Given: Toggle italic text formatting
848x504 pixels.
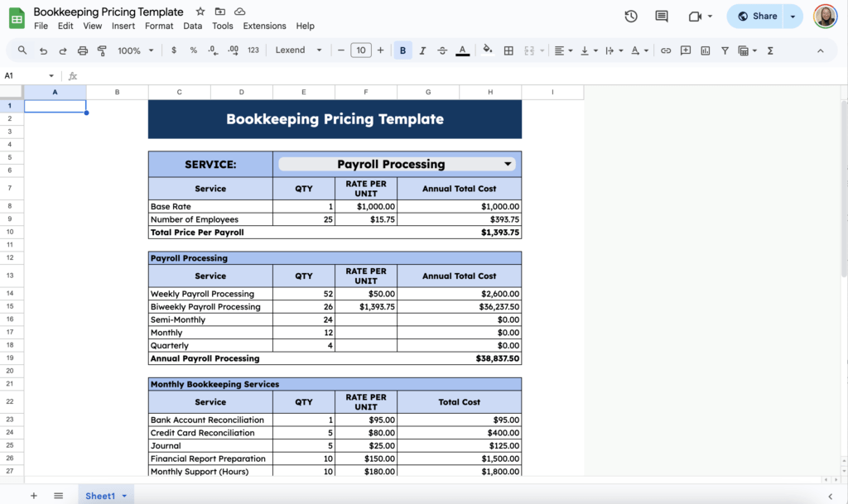Looking at the screenshot, I should click(422, 50).
